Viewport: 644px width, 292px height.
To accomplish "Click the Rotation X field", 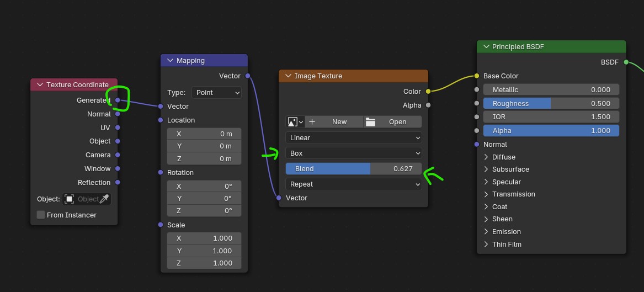I will point(204,186).
